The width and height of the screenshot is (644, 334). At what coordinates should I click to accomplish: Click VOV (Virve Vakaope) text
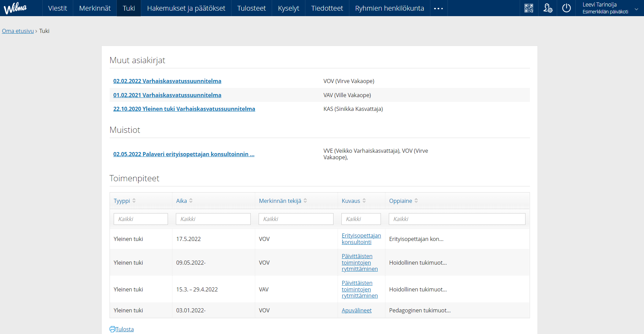[x=349, y=81]
